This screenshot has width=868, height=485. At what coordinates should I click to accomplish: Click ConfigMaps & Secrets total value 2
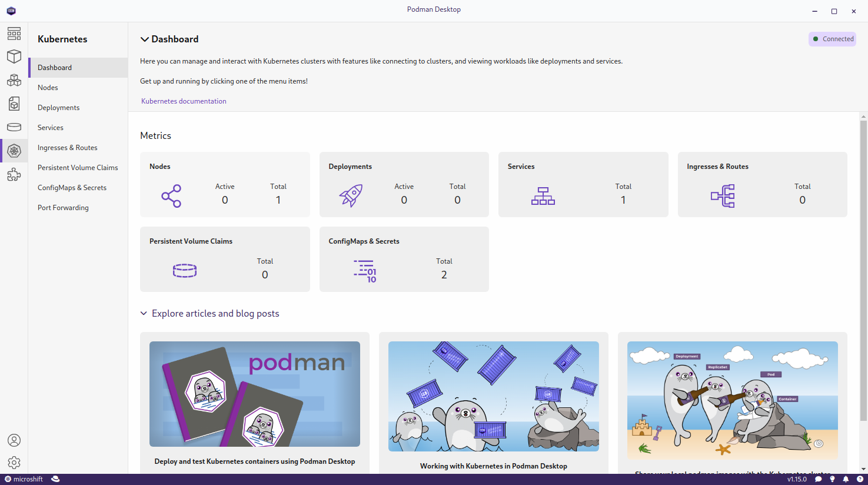click(x=444, y=275)
